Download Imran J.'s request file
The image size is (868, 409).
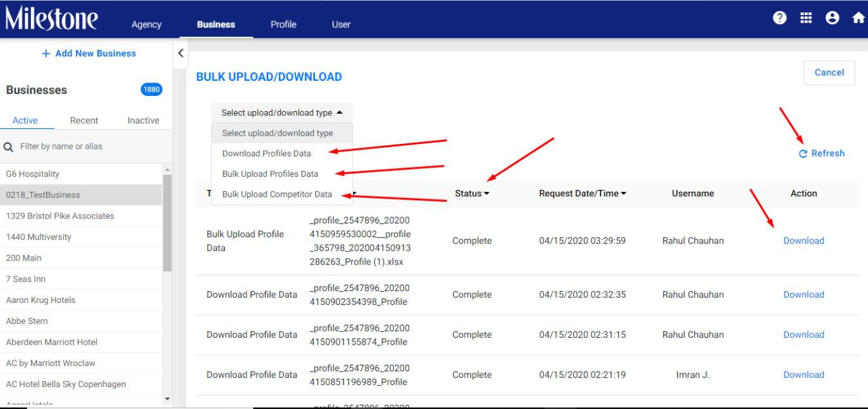pos(804,374)
